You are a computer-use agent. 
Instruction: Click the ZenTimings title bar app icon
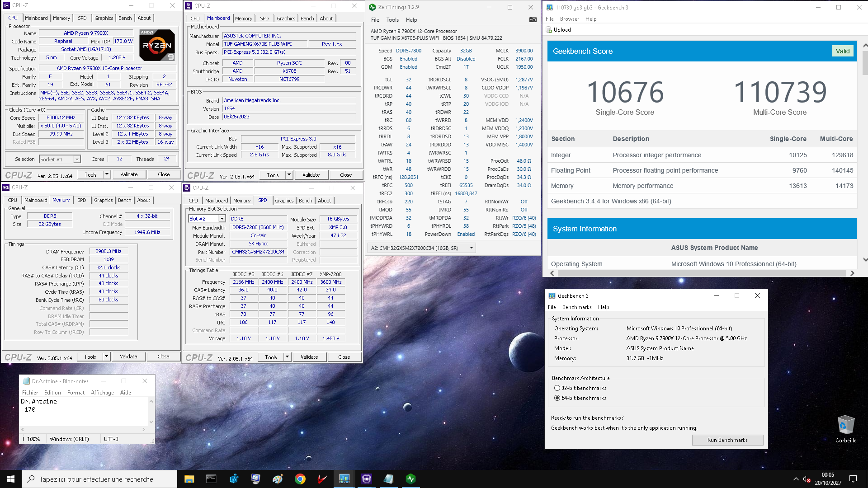tap(372, 7)
